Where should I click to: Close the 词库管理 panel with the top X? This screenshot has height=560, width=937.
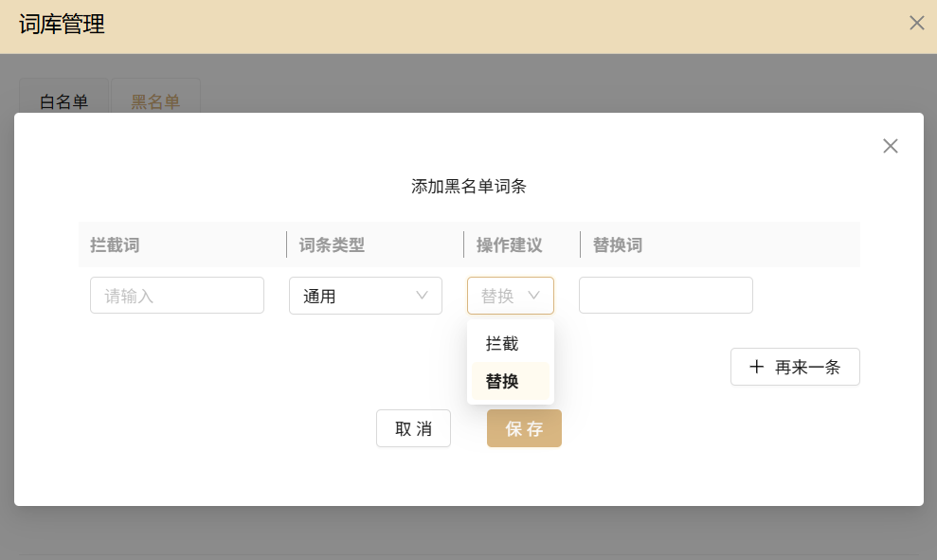click(x=916, y=24)
